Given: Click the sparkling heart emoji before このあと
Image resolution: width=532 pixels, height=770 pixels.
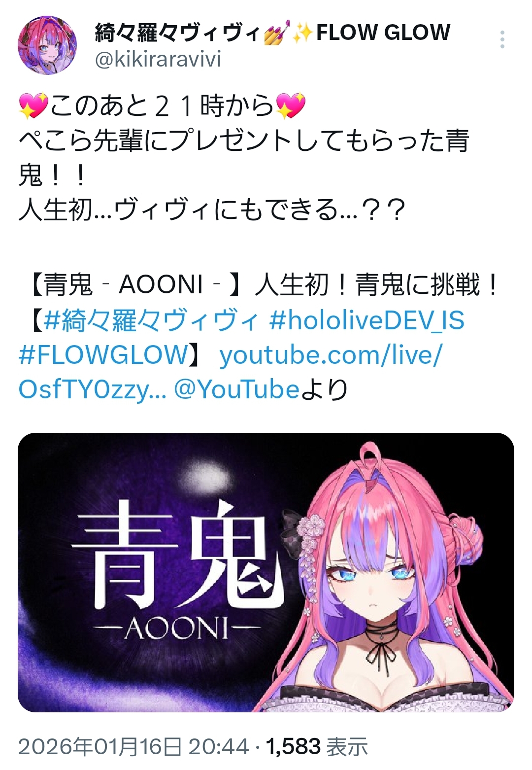Looking at the screenshot, I should (x=33, y=105).
